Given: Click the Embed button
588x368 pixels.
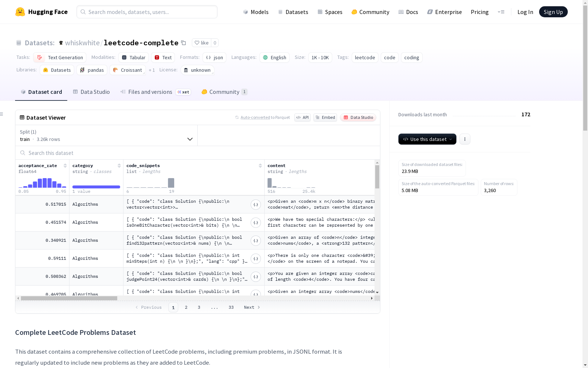Looking at the screenshot, I should pos(325,117).
